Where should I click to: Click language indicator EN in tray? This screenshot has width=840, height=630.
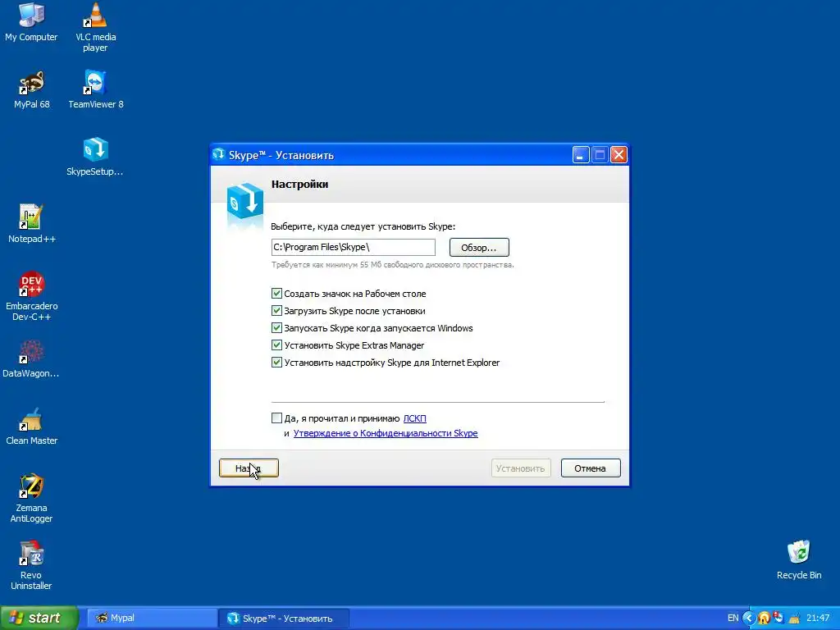point(733,618)
